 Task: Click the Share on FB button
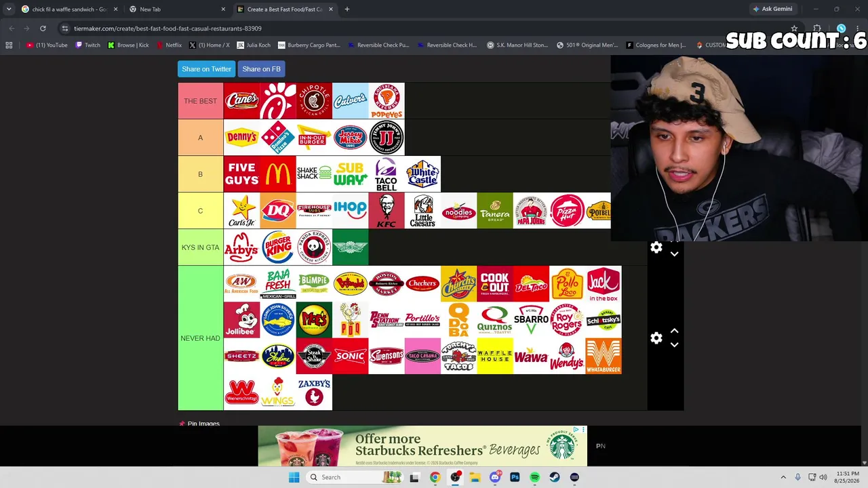261,69
